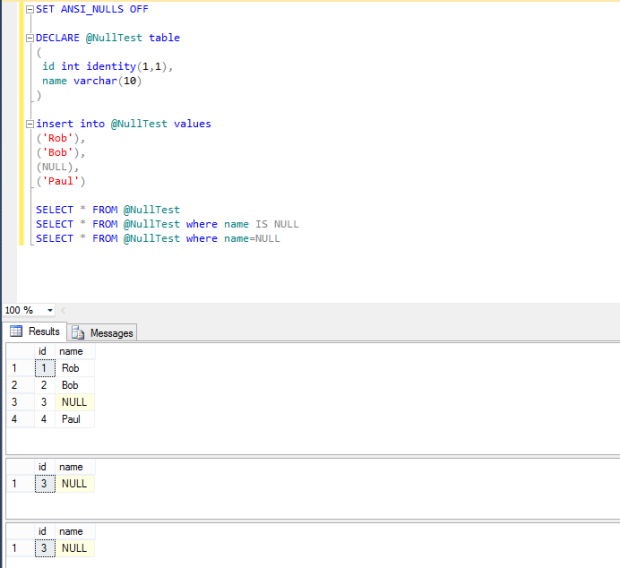Screen dimensions: 620x568
Task: Click the 'name' column header in second grid
Action: (x=71, y=467)
